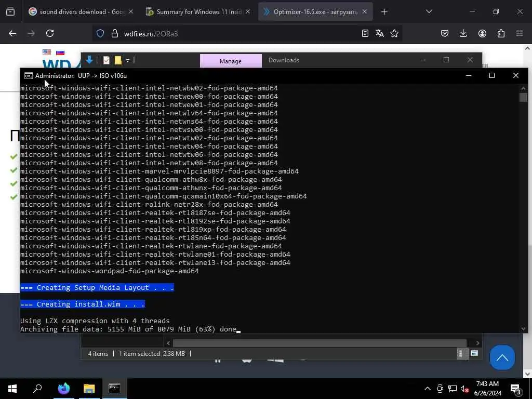Open notification center with 3 notifications
Image resolution: width=532 pixels, height=399 pixels.
[516, 389]
